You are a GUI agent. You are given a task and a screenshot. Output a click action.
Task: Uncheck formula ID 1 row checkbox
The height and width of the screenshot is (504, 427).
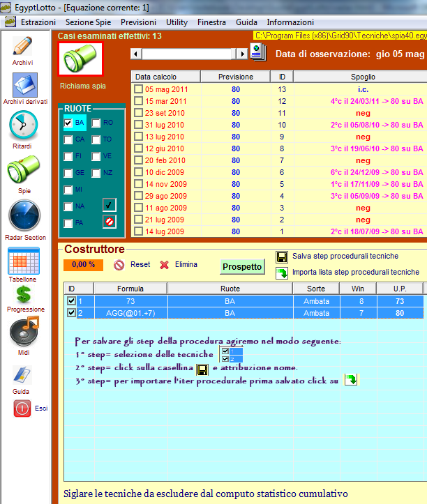coord(71,301)
